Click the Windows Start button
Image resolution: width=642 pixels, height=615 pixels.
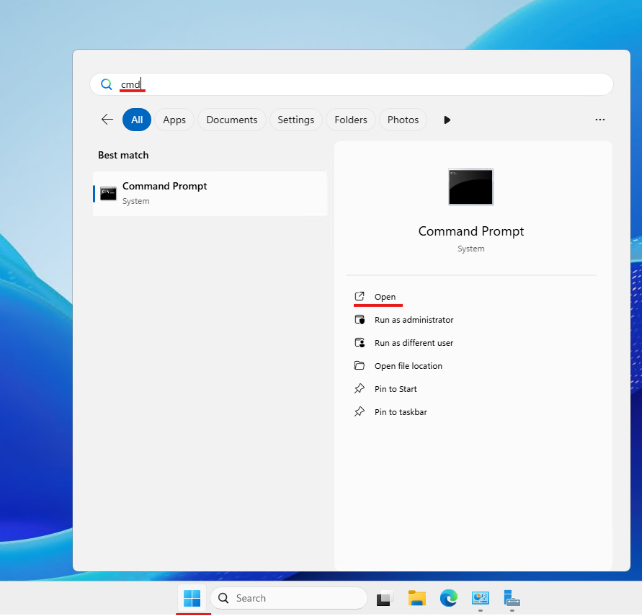point(192,598)
